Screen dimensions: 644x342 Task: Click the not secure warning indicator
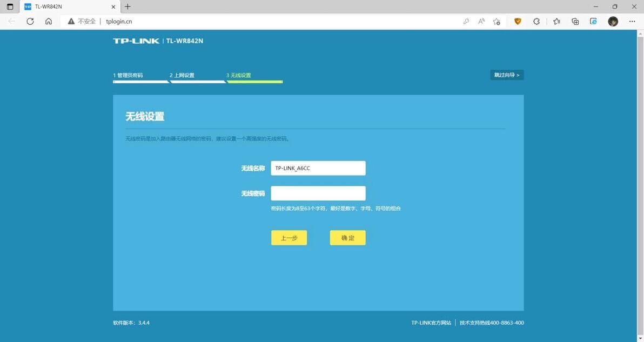pyautogui.click(x=82, y=21)
